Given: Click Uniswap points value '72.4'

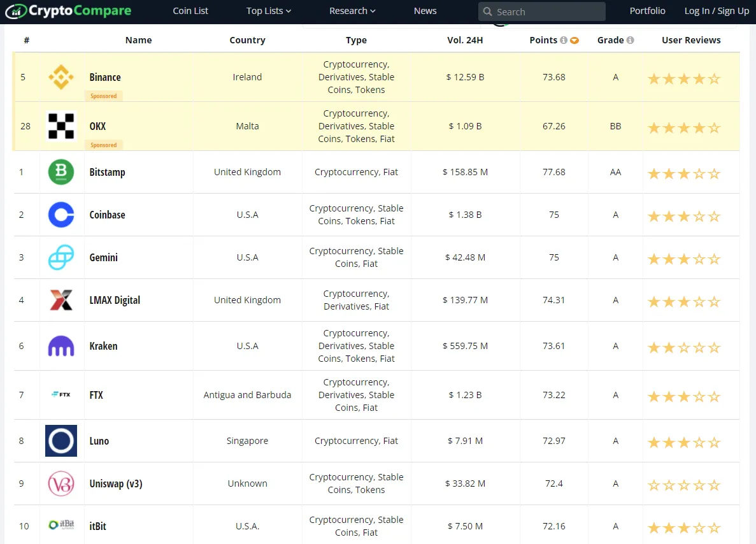Looking at the screenshot, I should pyautogui.click(x=553, y=483).
